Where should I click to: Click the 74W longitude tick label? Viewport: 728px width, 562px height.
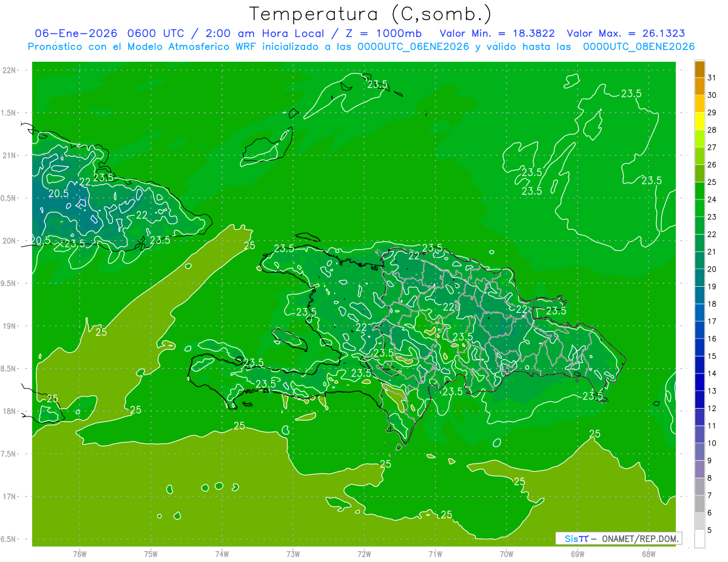click(222, 554)
